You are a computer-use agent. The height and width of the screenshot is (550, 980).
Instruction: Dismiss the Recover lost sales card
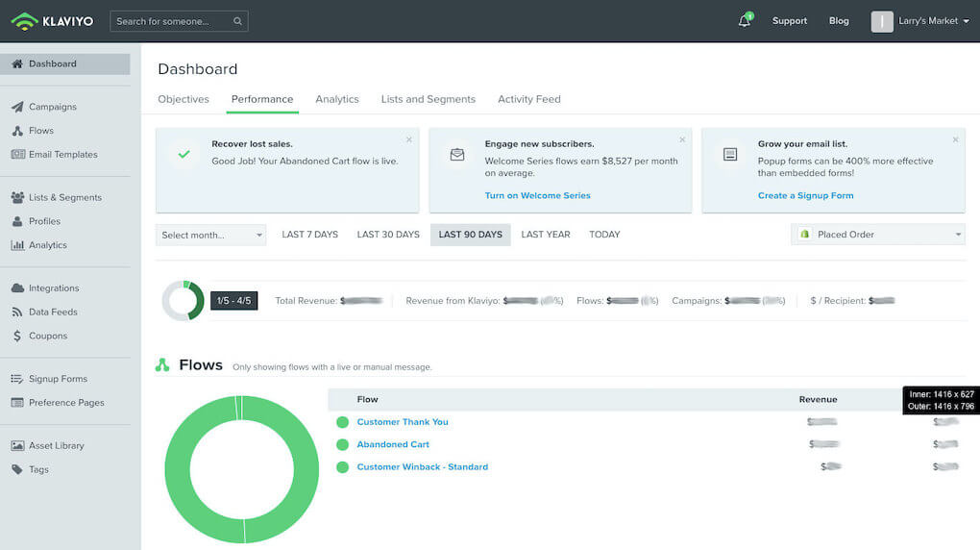(409, 139)
